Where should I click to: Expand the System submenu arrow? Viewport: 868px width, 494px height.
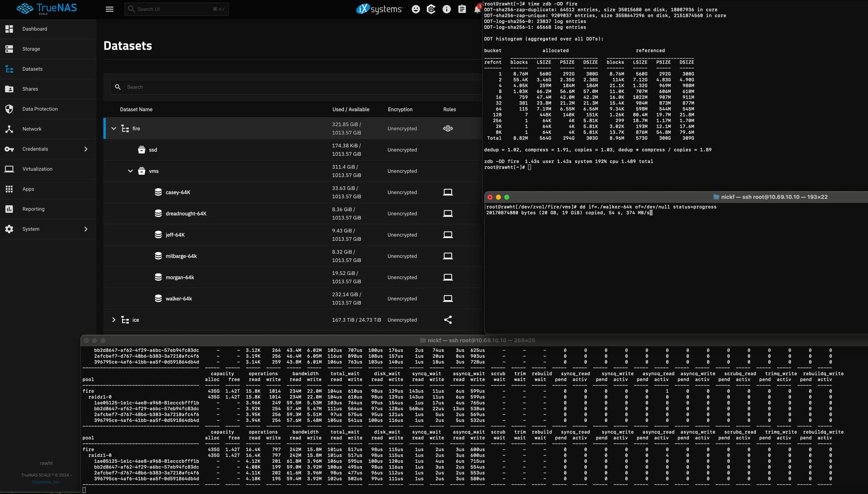click(86, 229)
